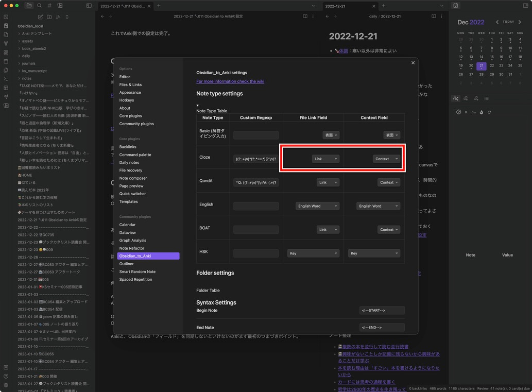
Task: Open settings gear at bottom of ribbon
Action: click(6, 385)
